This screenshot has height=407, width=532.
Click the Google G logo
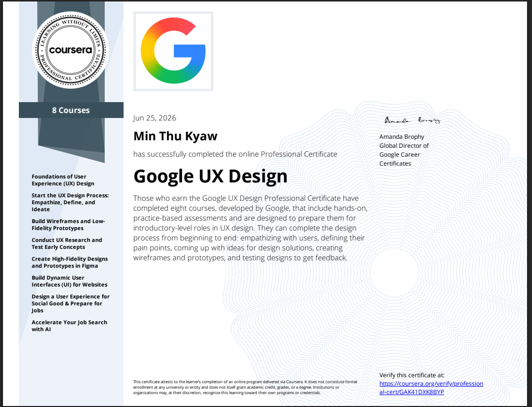click(x=173, y=51)
